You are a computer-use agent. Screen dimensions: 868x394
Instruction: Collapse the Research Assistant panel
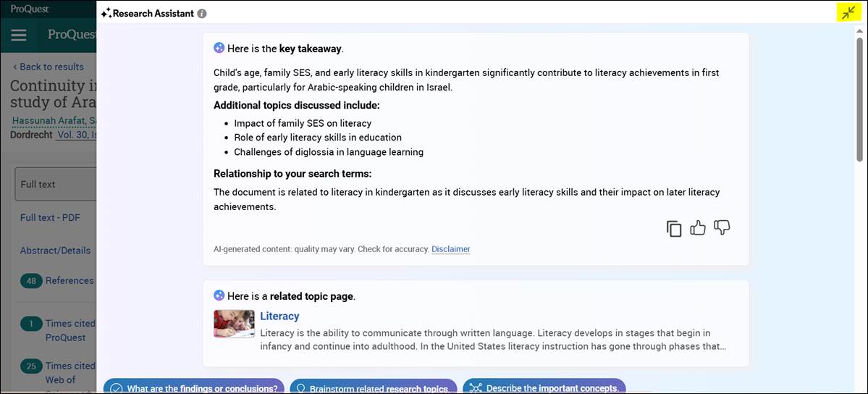pyautogui.click(x=848, y=12)
